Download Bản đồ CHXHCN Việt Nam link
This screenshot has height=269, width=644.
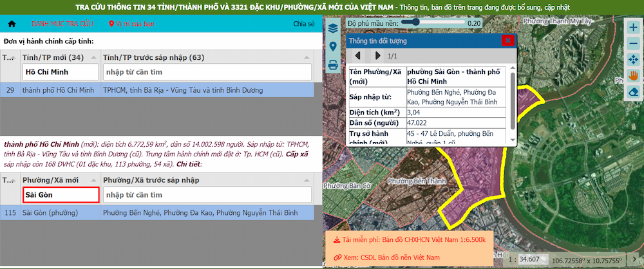tap(410, 240)
